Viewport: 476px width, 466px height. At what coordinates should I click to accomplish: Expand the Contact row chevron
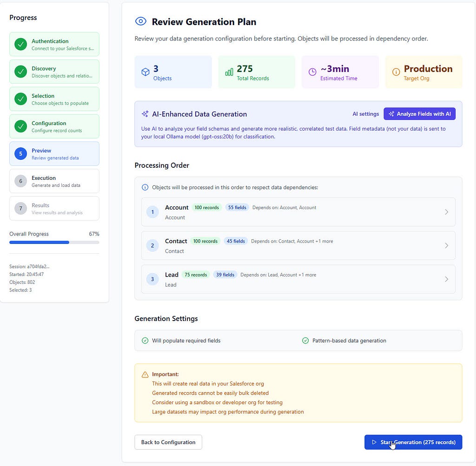[447, 245]
